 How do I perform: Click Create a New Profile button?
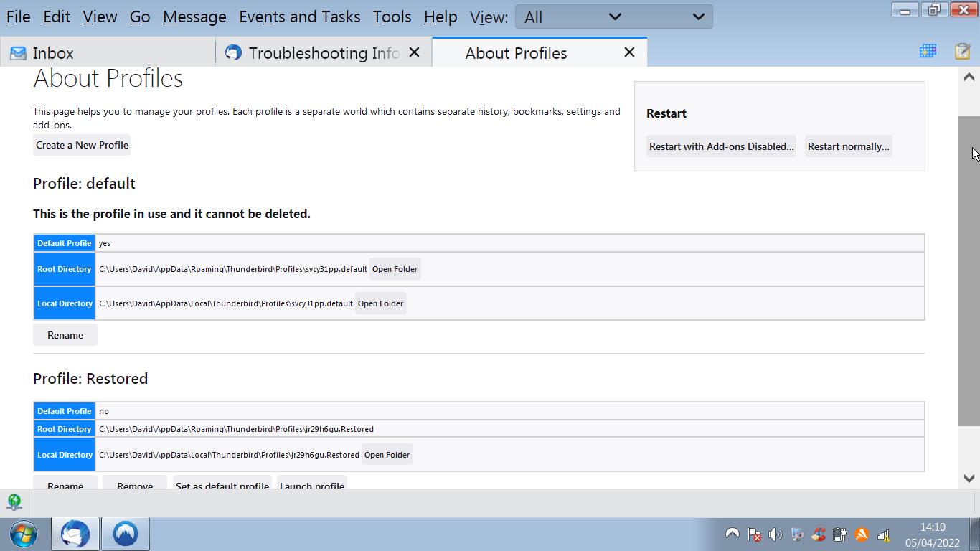pyautogui.click(x=82, y=145)
